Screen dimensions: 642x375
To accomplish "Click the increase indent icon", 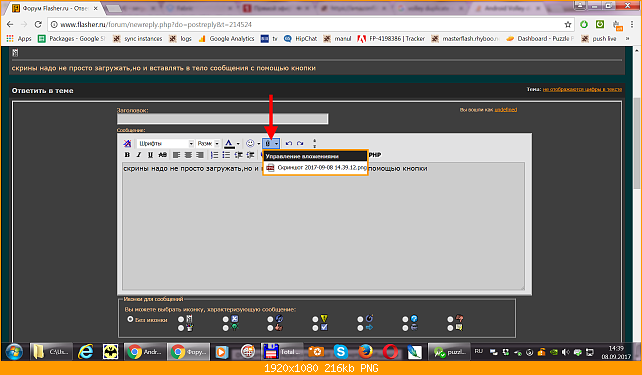I will click(x=250, y=155).
